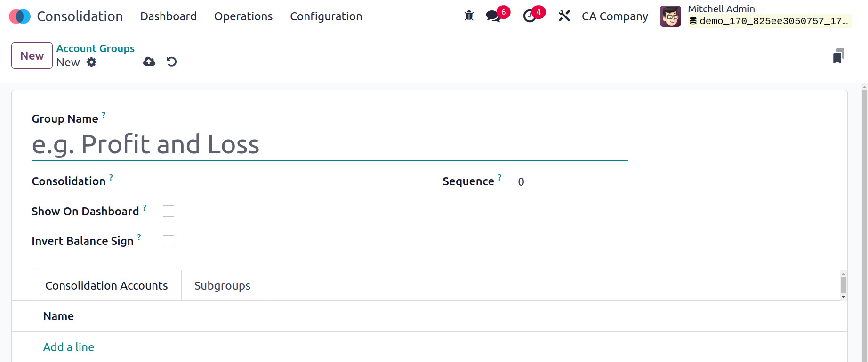
Task: Open the Operations menu
Action: click(243, 16)
